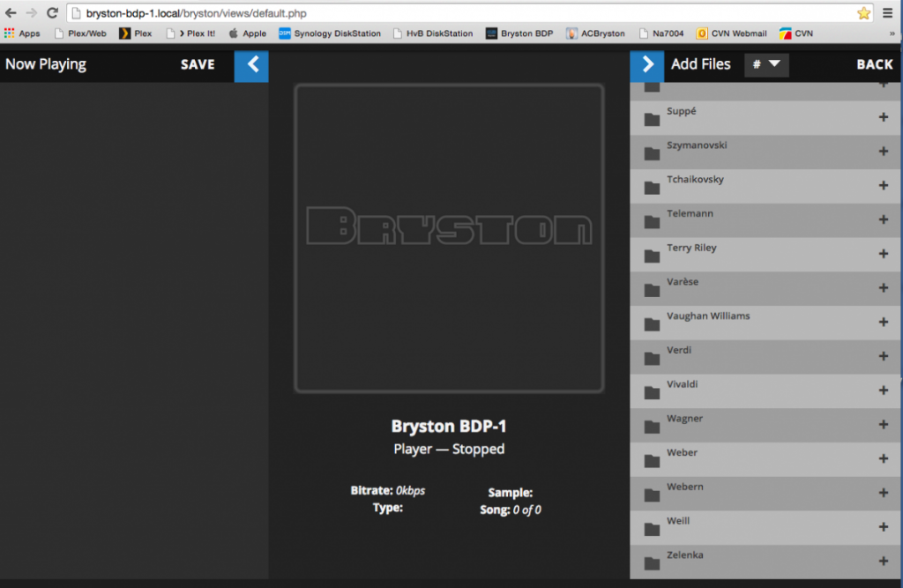This screenshot has width=903, height=588.
Task: Open the Na7004 bookmark
Action: point(661,33)
